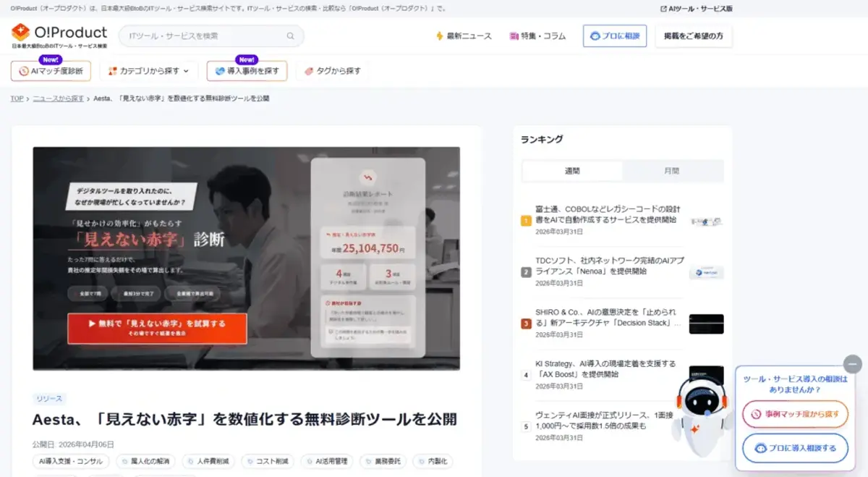Open the TDCソフト Nenoa ranking article
Screen dimensions: 868x477
[608, 266]
